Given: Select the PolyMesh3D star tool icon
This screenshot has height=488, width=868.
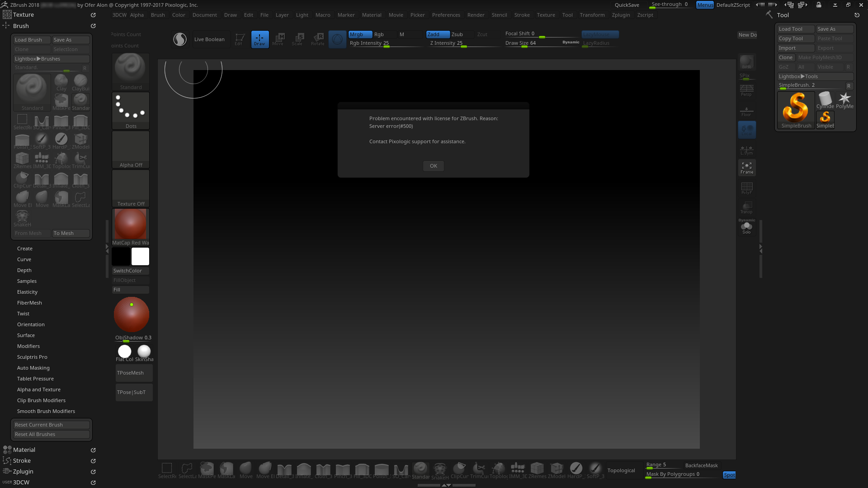Looking at the screenshot, I should 844,100.
